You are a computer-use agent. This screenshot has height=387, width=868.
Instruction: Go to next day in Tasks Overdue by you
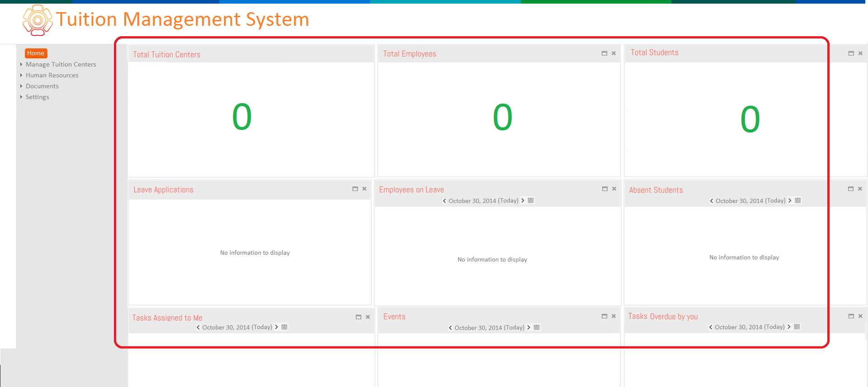789,327
